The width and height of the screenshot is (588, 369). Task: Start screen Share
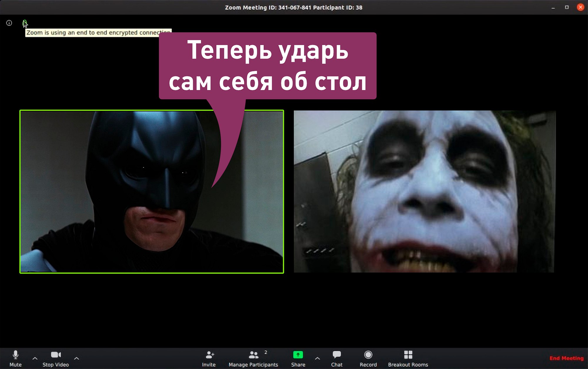(x=298, y=358)
